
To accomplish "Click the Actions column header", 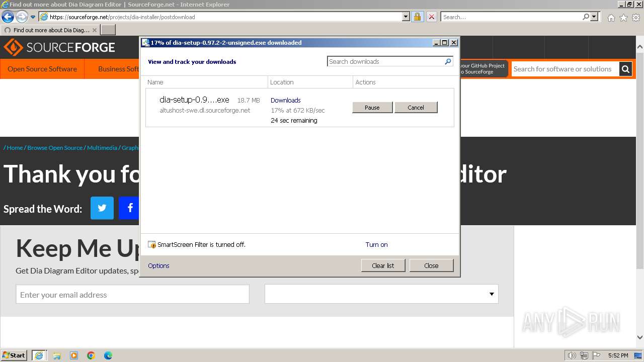I will [x=366, y=82].
